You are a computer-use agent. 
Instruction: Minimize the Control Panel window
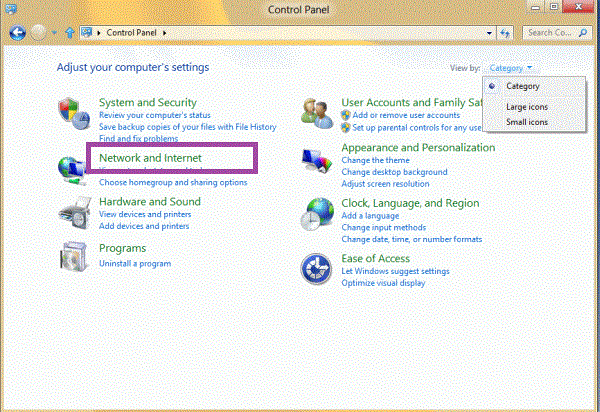pyautogui.click(x=535, y=7)
